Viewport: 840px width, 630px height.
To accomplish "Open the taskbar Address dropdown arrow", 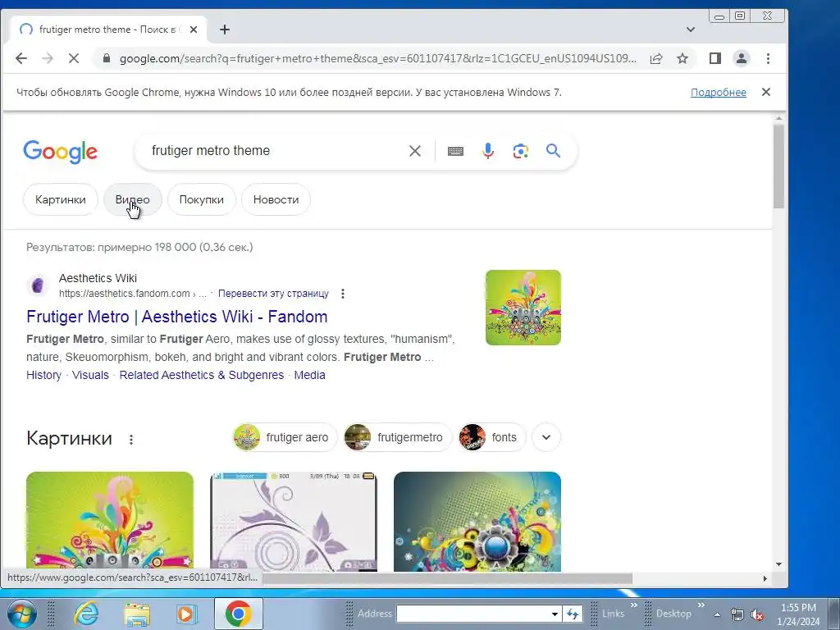I will tap(555, 614).
